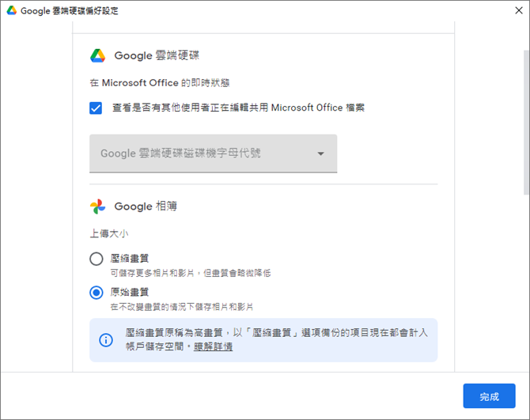
Task: Click the blue 完成 button
Action: [489, 396]
